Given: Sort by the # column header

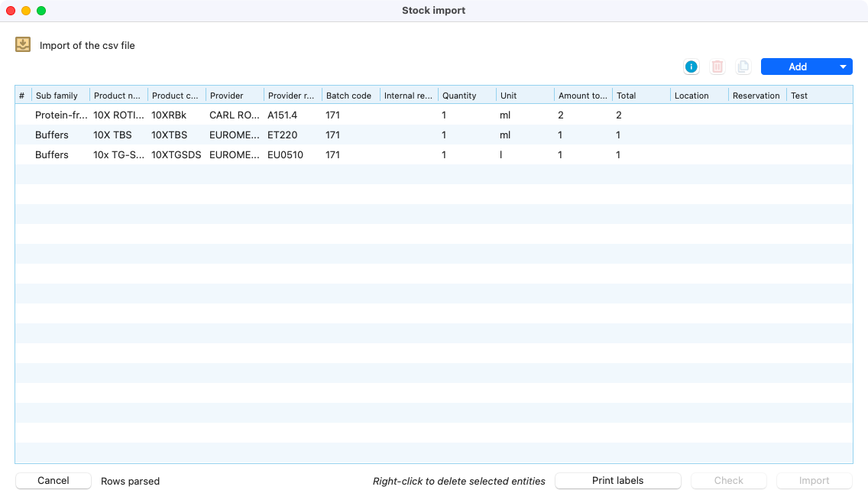Looking at the screenshot, I should 23,96.
